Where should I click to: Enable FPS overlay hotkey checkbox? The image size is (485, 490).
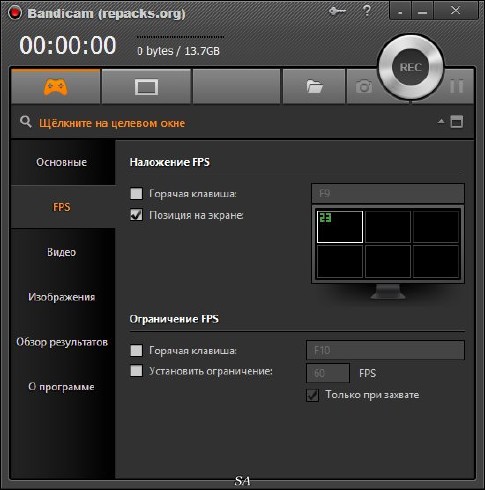pyautogui.click(x=136, y=193)
